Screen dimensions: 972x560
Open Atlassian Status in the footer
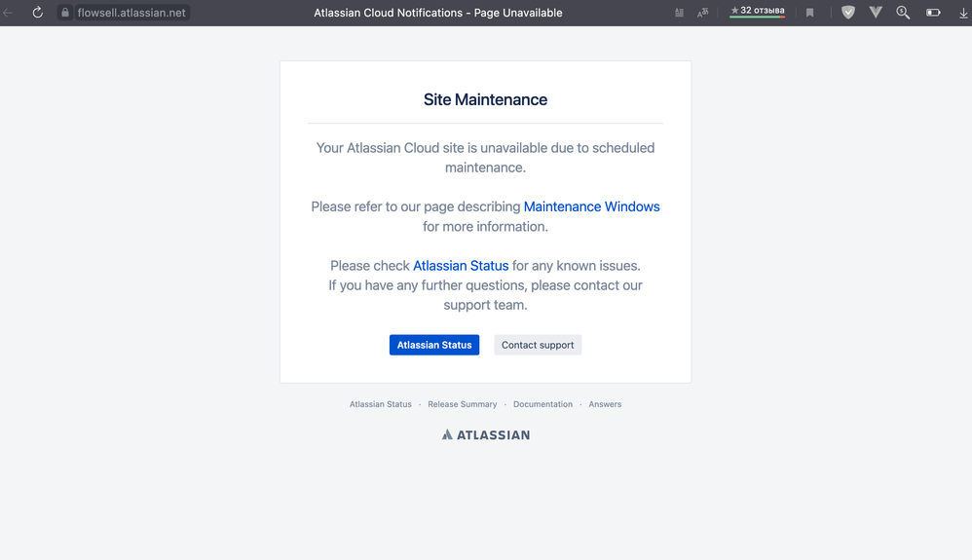pos(381,404)
